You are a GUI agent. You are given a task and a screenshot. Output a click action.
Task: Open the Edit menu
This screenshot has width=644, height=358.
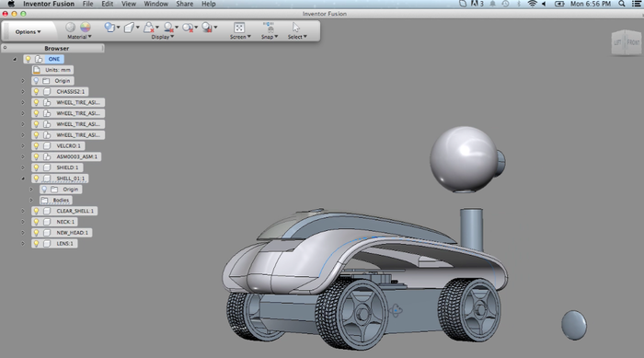108,4
